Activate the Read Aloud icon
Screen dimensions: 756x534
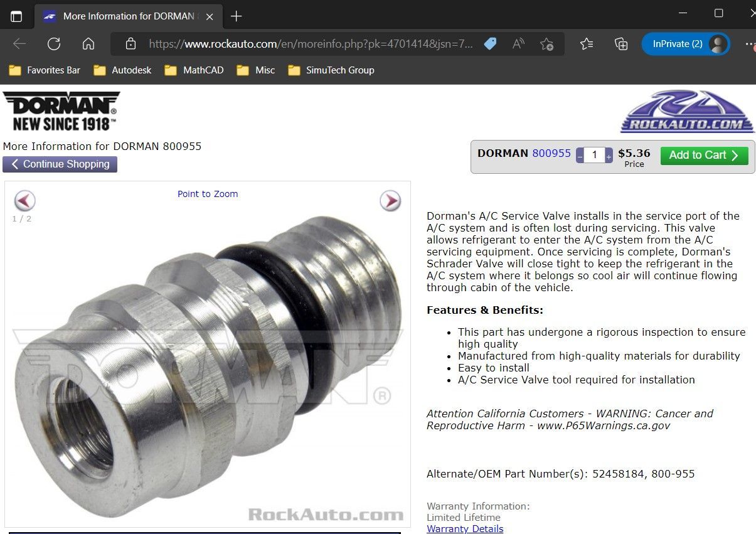518,44
